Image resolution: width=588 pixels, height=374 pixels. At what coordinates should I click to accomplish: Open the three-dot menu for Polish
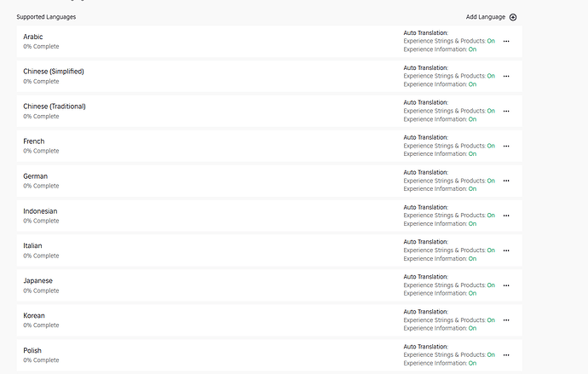tap(506, 355)
